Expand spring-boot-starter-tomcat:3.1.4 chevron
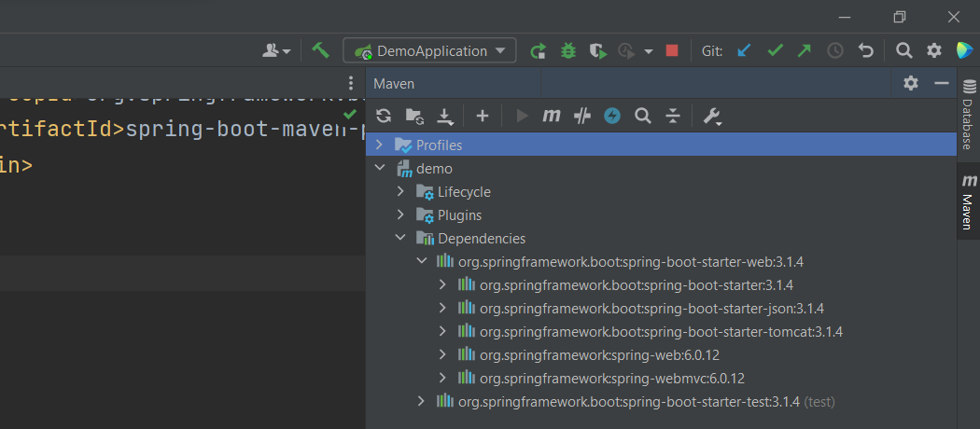980x429 pixels. point(442,332)
